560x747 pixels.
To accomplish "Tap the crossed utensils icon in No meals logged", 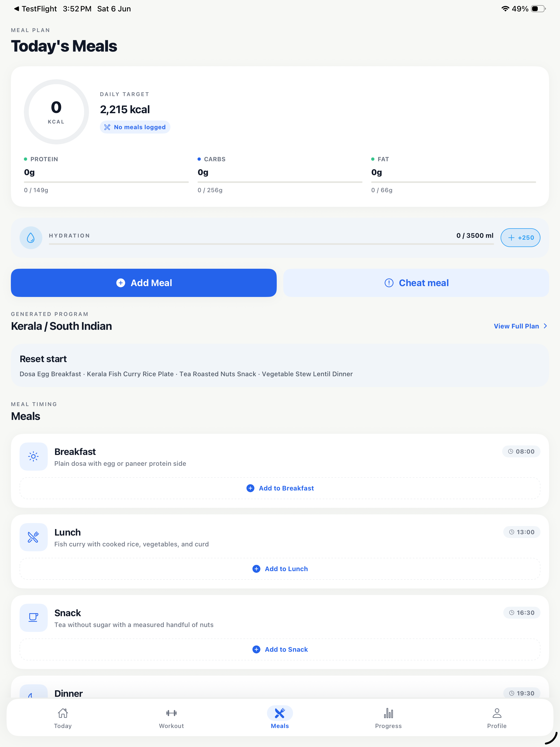I will (x=107, y=127).
